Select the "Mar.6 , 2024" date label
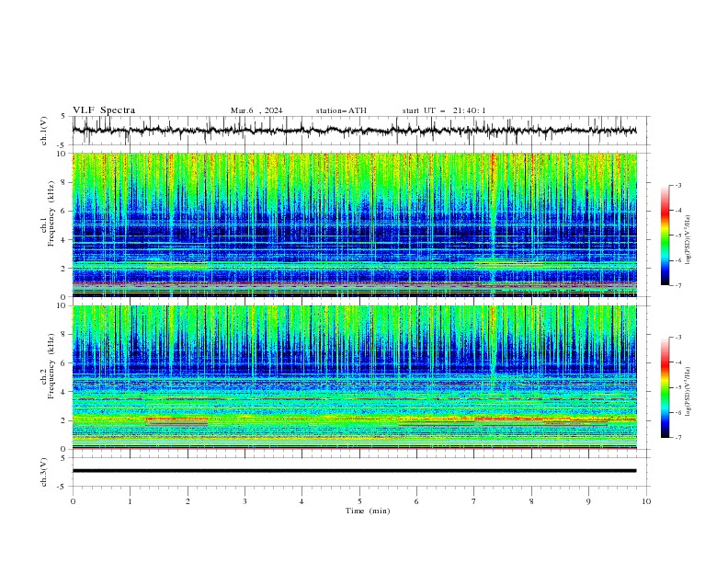728x563 pixels. coord(256,110)
